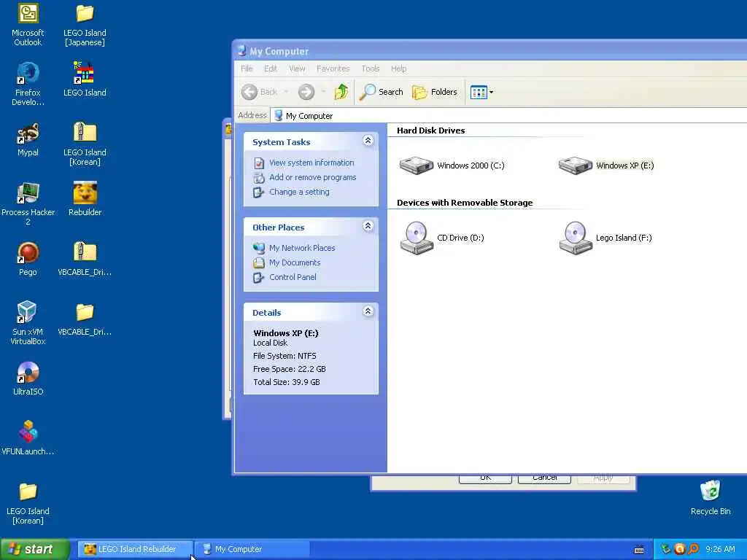Collapse the System Tasks panel
747x560 pixels.
(368, 141)
